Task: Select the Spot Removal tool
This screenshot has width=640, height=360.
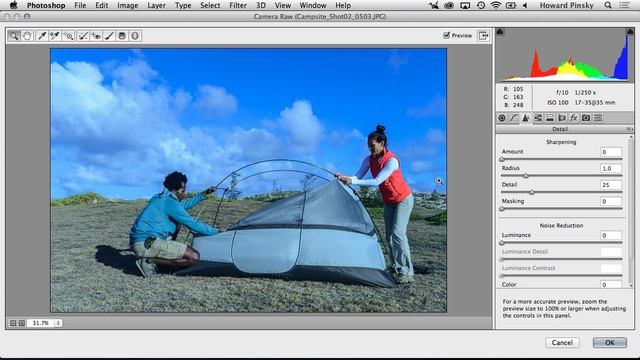Action: pos(83,36)
